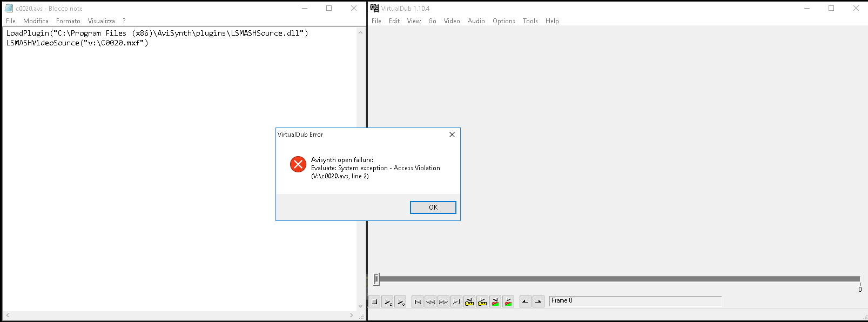Image resolution: width=868 pixels, height=322 pixels.
Task: Jump to the end of the video
Action: (x=456, y=302)
